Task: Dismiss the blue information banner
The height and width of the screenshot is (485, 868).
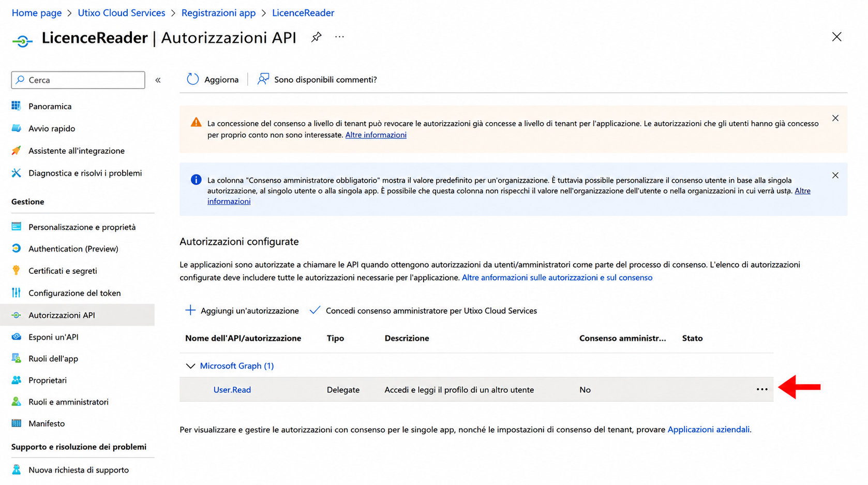Action: 835,175
